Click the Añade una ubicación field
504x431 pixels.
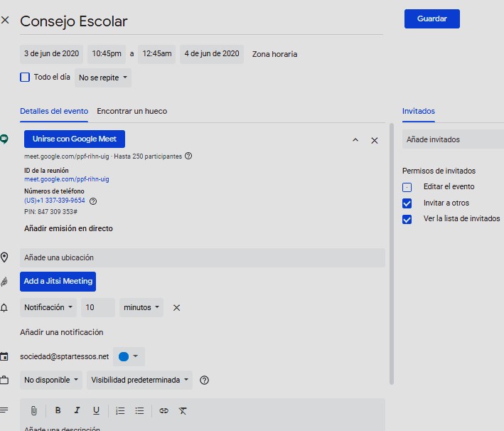click(203, 257)
